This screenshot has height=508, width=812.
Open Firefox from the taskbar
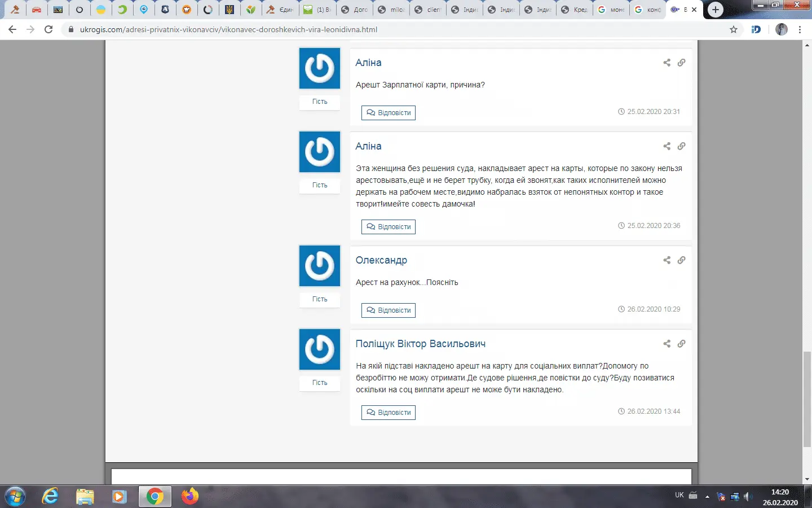click(x=190, y=497)
